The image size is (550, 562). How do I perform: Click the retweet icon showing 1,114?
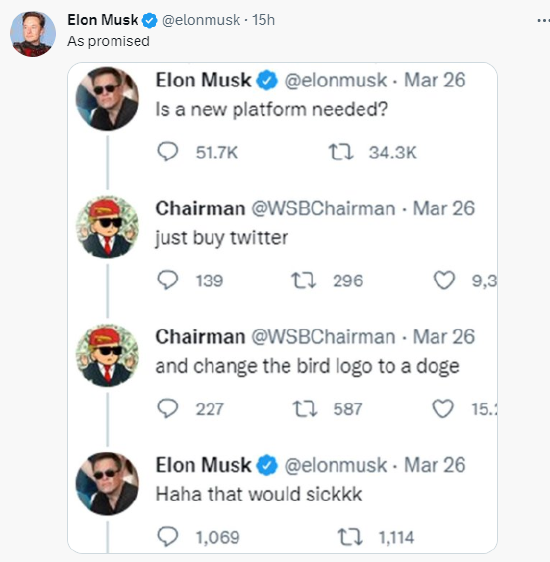350,537
